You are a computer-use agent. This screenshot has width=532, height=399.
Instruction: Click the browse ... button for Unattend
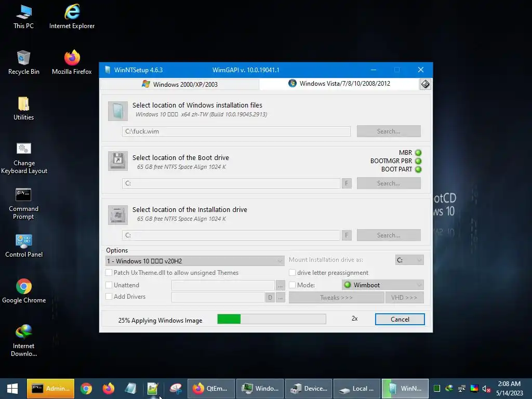point(280,286)
